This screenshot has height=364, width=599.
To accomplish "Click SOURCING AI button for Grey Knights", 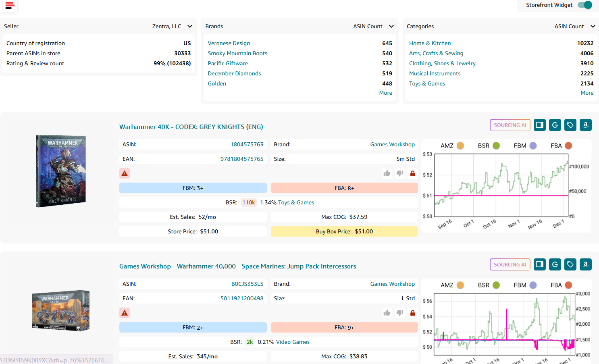I will click(510, 125).
